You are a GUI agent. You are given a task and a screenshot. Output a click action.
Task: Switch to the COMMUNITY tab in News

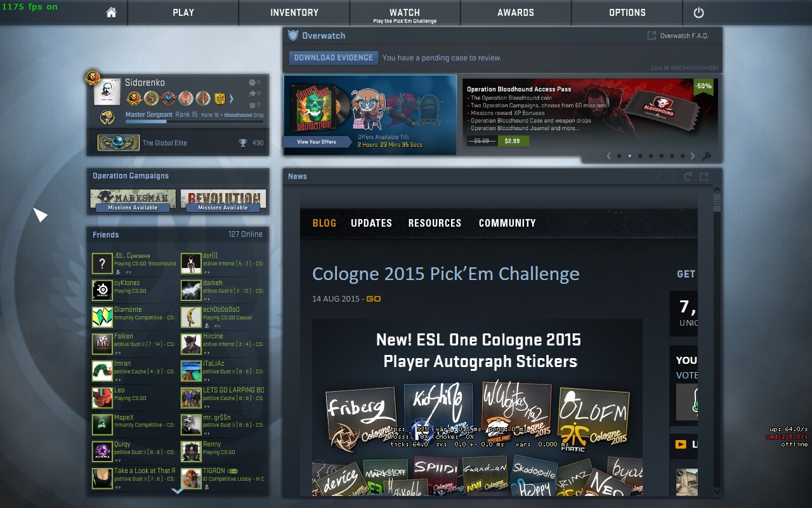tap(507, 223)
